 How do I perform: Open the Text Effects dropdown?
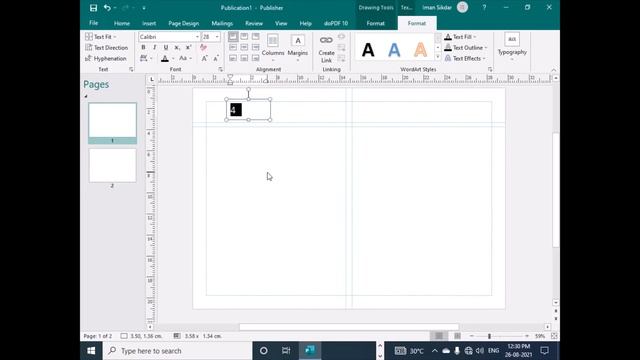[465, 58]
